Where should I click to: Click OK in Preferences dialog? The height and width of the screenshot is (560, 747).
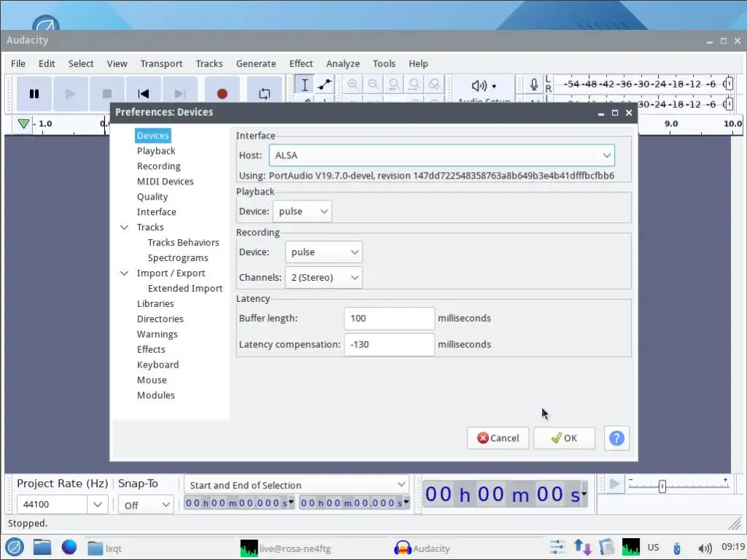[564, 438]
